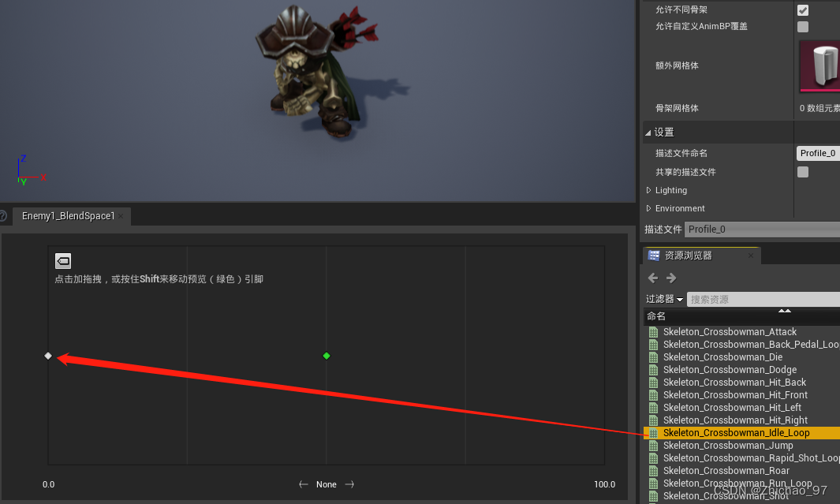This screenshot has height=504, width=840.
Task: Click the 额外网格体 mesh thumbnail
Action: point(823,65)
